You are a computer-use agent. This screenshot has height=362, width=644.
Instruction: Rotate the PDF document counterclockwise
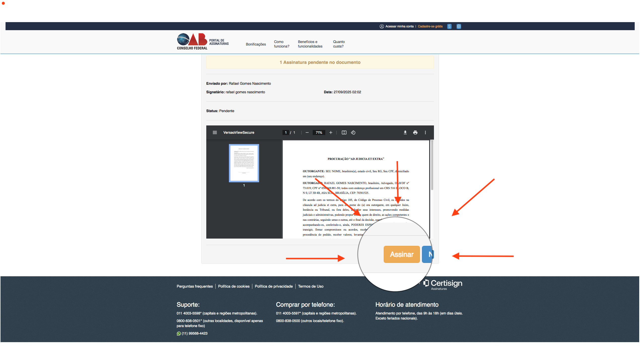click(353, 132)
